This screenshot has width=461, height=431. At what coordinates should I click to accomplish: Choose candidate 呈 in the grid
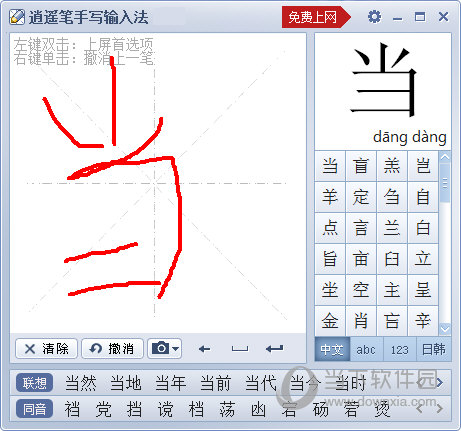coord(423,290)
